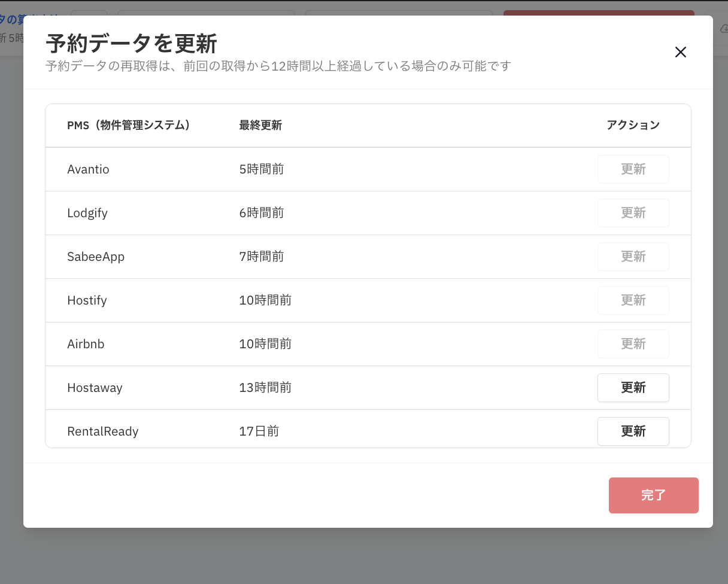The width and height of the screenshot is (728, 584).
Task: Click 更新 button for RentalReady
Action: [633, 431]
